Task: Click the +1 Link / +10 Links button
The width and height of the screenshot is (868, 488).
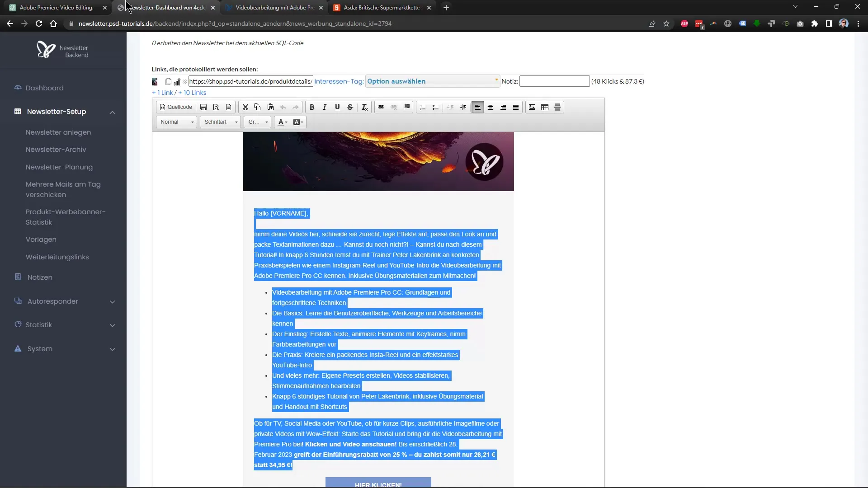Action: tap(179, 92)
